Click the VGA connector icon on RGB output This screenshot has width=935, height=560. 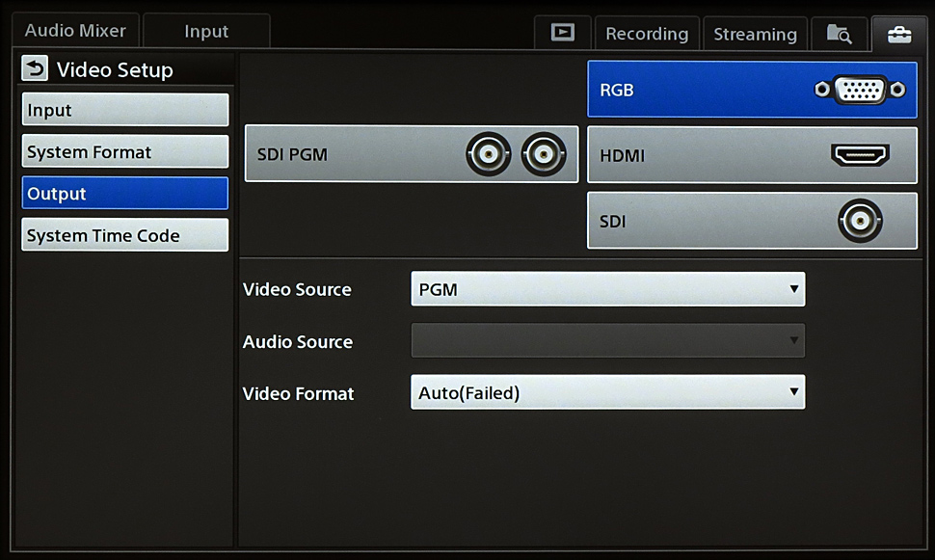click(860, 90)
